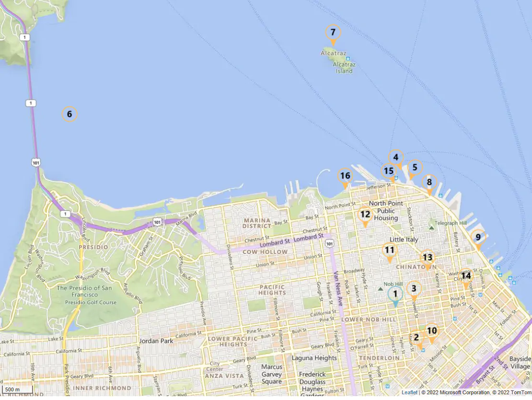The height and width of the screenshot is (400, 532).
Task: Click map marker number 11
Action: (390, 251)
